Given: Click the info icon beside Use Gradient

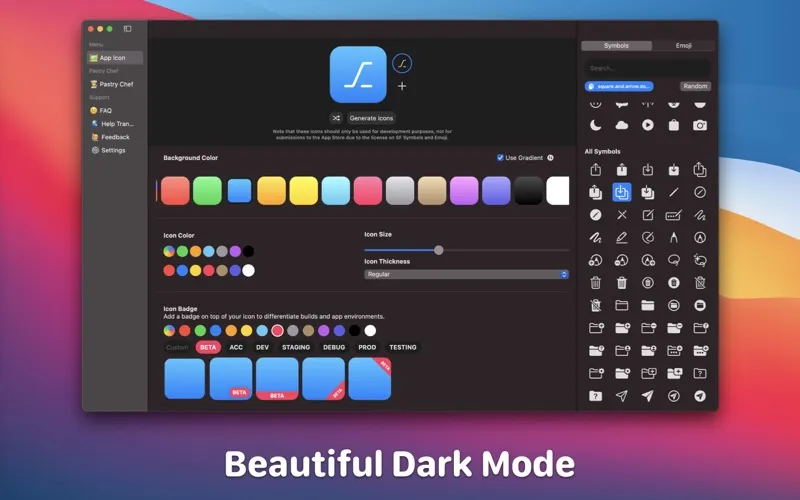Looking at the screenshot, I should point(551,158).
